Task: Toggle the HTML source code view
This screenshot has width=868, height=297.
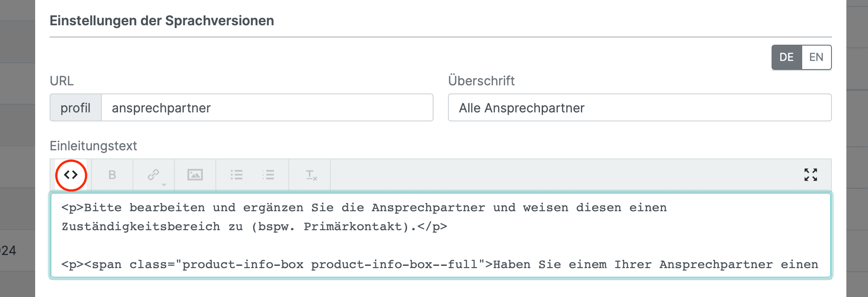Action: tap(71, 175)
